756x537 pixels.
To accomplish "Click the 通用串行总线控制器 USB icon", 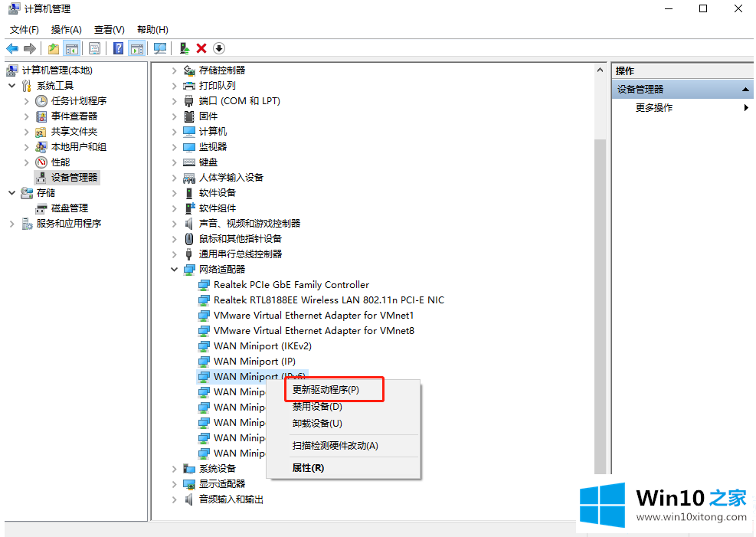I will pos(189,254).
